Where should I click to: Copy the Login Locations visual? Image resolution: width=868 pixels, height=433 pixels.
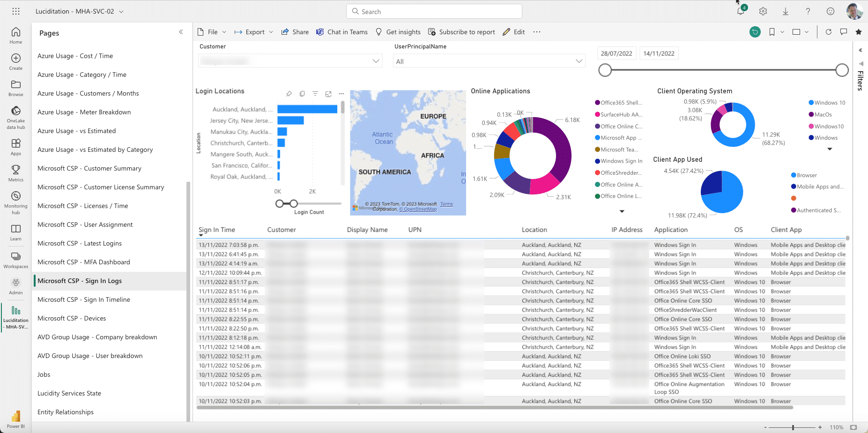click(302, 94)
